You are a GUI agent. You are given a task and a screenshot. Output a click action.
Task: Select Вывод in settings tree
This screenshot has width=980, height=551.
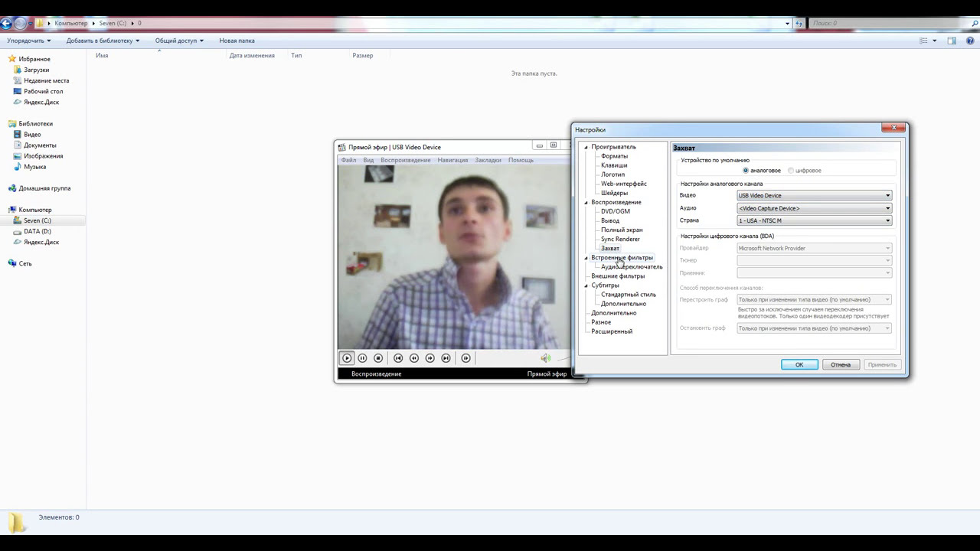pos(610,220)
